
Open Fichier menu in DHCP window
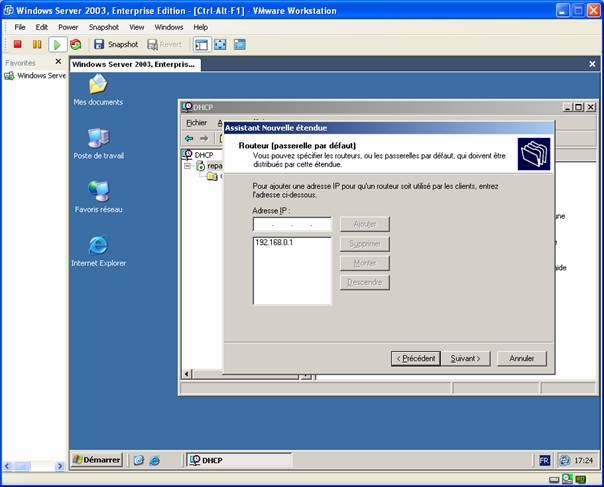[x=196, y=123]
